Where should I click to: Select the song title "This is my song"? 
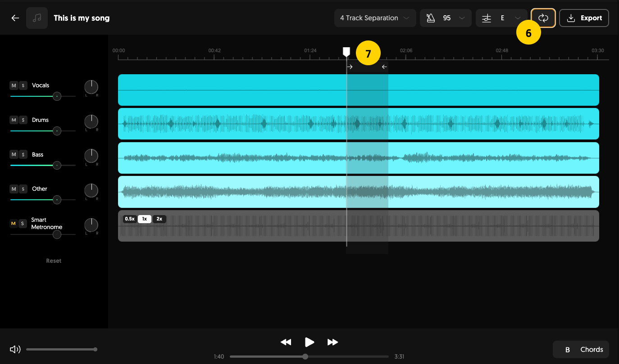82,18
